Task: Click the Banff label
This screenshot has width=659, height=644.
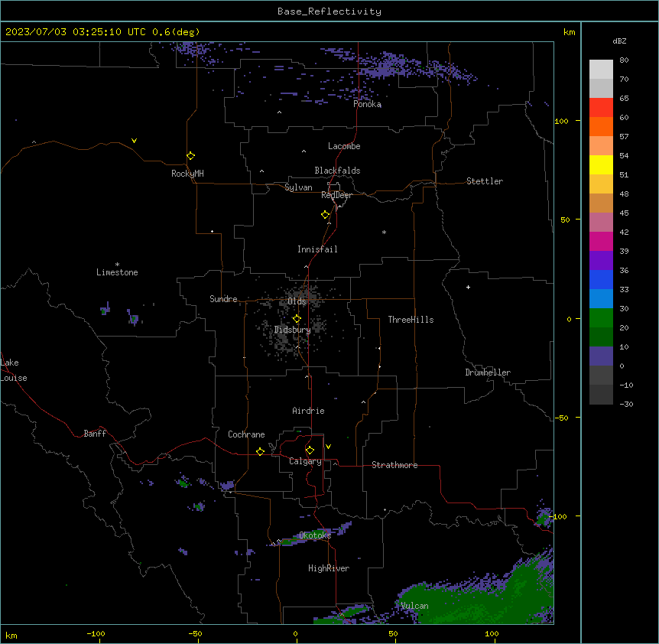Action: click(95, 434)
